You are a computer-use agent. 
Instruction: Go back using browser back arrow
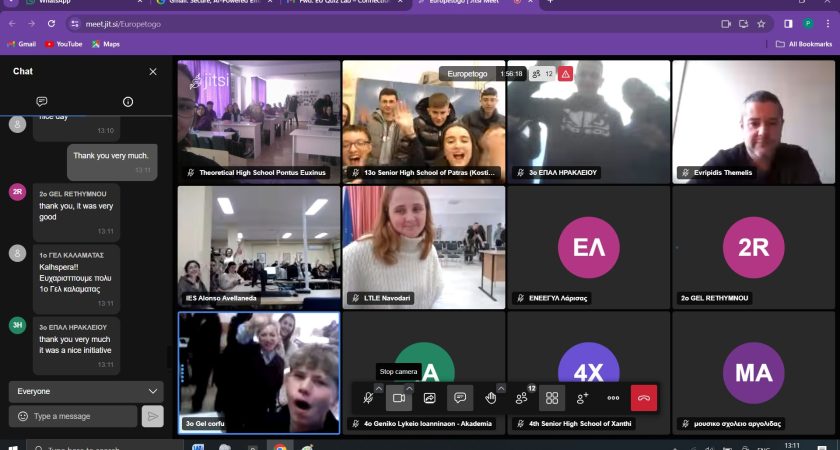[x=12, y=24]
